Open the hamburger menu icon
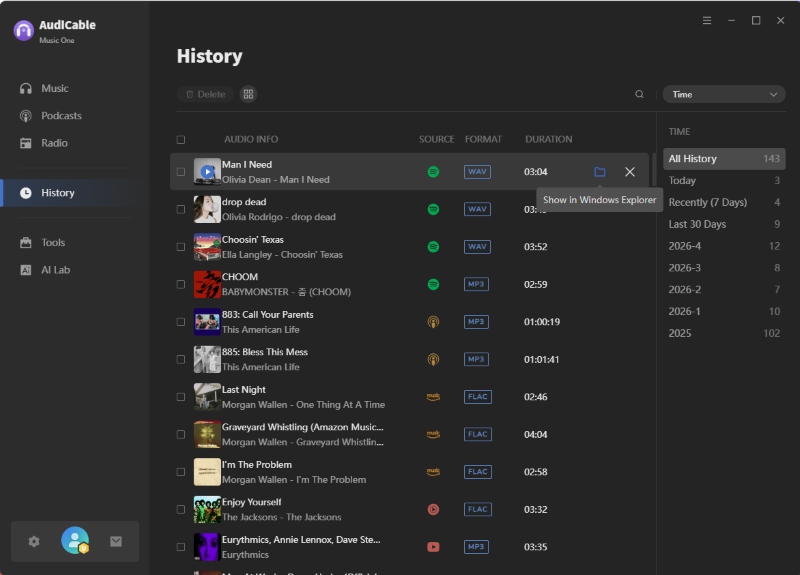 tap(707, 20)
